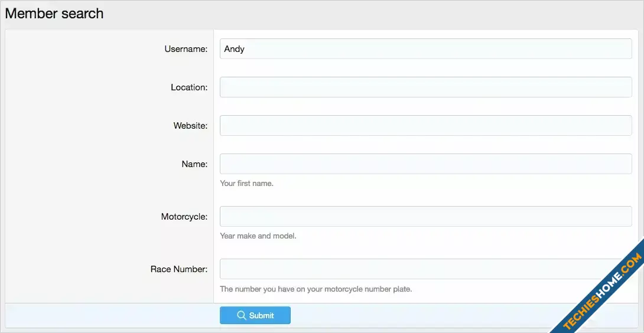Click the Name text field

425,164
